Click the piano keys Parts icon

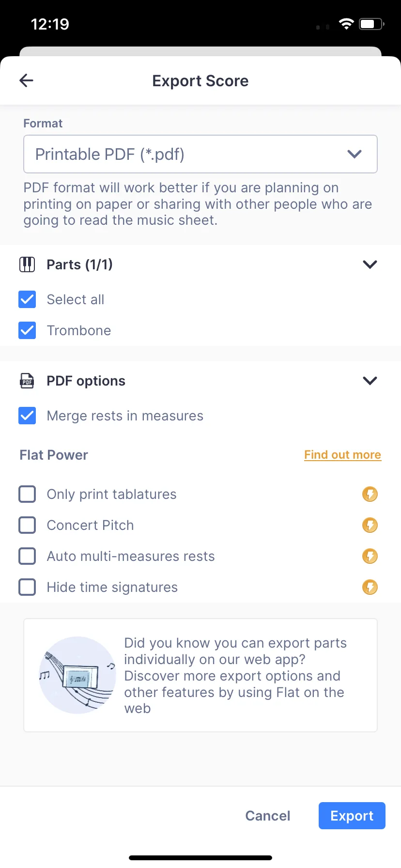coord(27,264)
